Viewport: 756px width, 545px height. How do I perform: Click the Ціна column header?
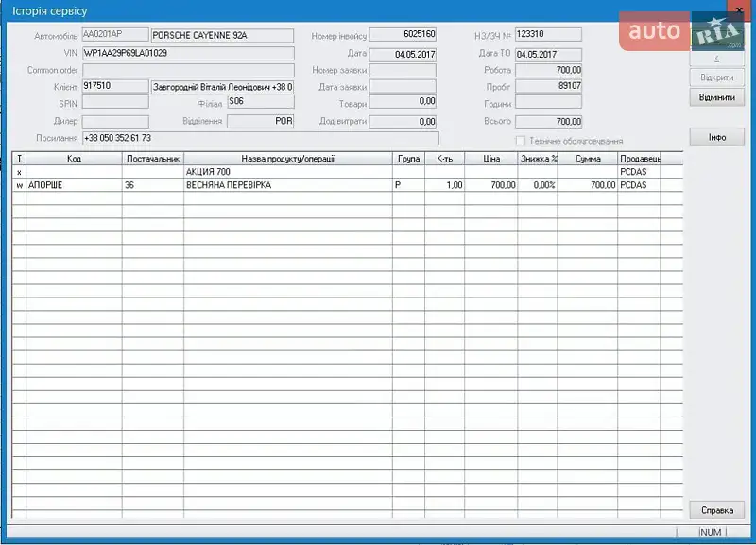point(490,159)
